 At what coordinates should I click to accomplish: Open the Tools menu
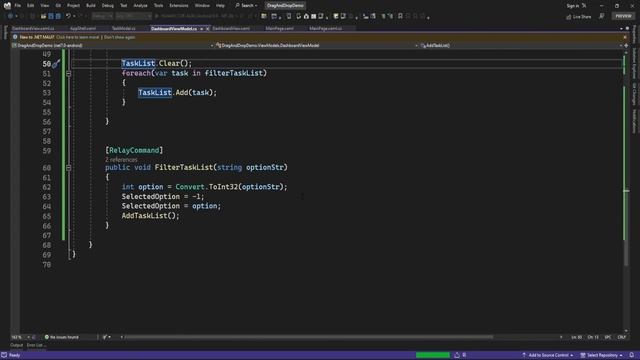coord(158,6)
